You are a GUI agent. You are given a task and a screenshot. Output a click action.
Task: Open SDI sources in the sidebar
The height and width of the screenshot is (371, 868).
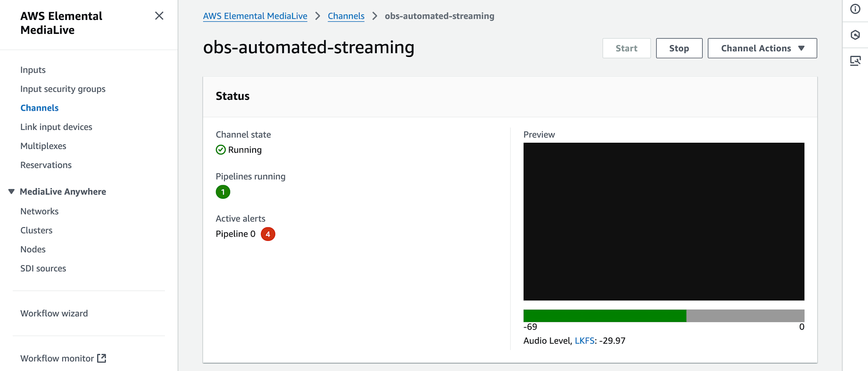pyautogui.click(x=43, y=269)
